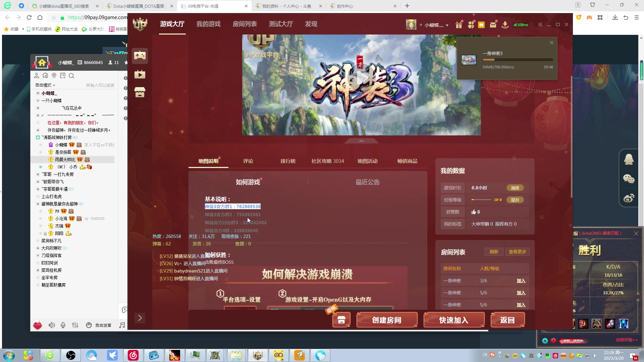Open NetEase Cloud Music in taskbar
Image resolution: width=644 pixels, height=362 pixels.
(x=133, y=355)
